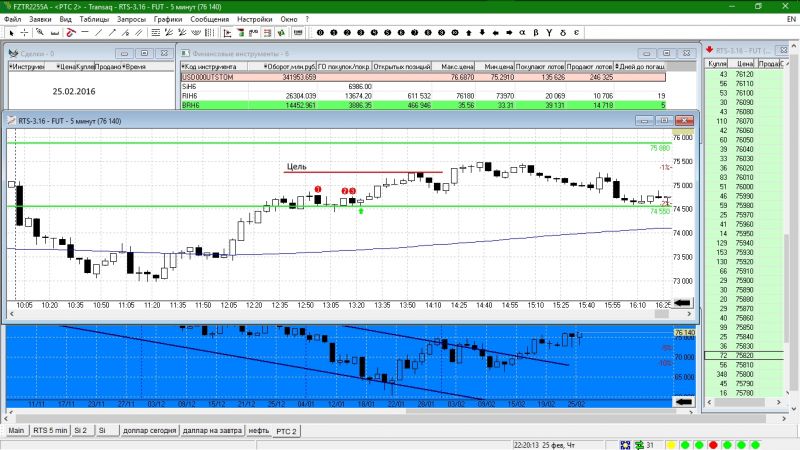800x450 pixels.
Task: Insert the left arrow marker
Action: coord(495,33)
